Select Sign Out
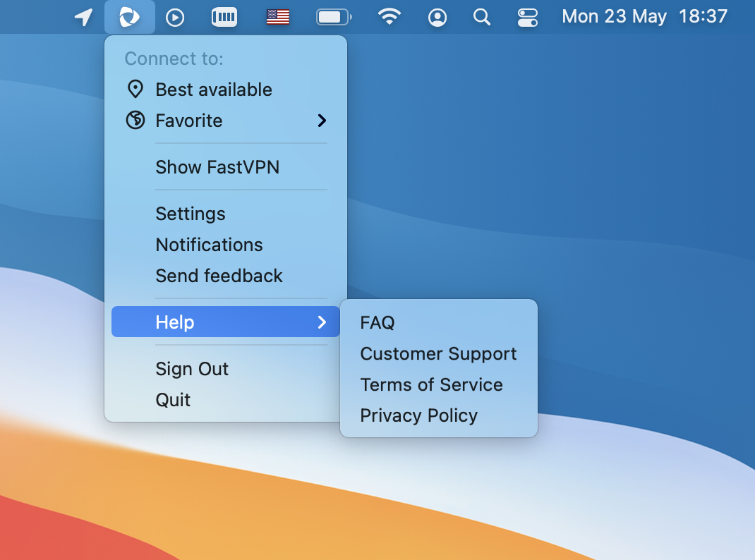The width and height of the screenshot is (755, 560). 225,369
